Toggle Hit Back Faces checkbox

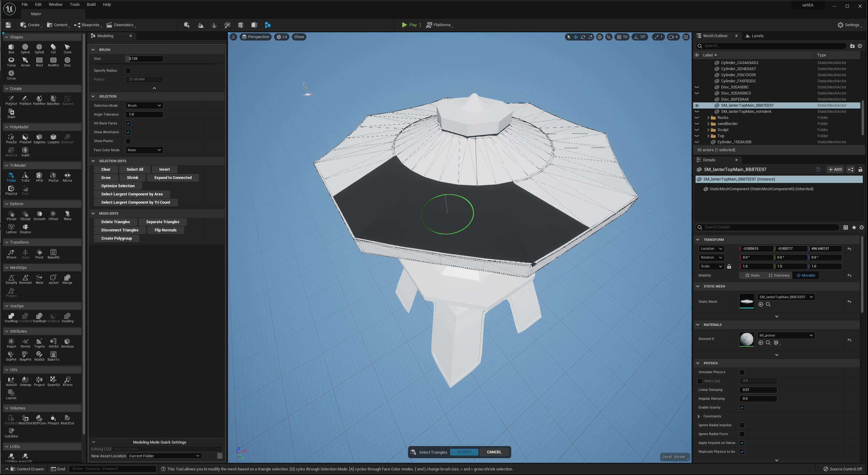coord(128,123)
